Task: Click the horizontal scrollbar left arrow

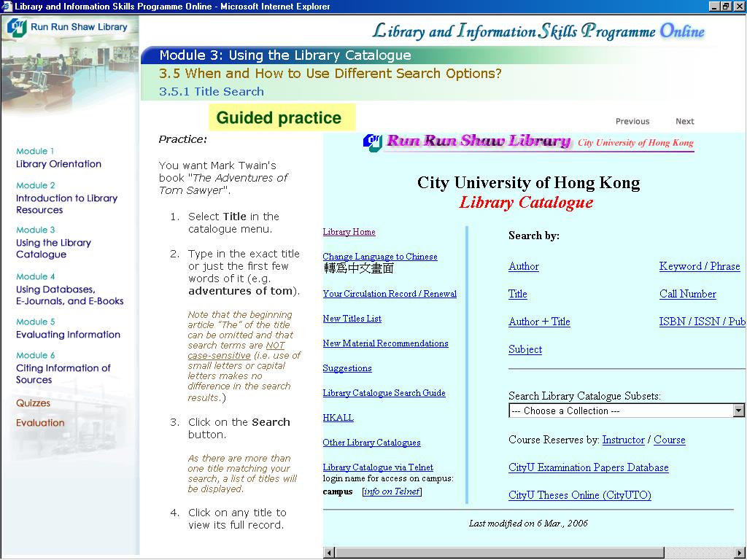Action: pos(329,553)
